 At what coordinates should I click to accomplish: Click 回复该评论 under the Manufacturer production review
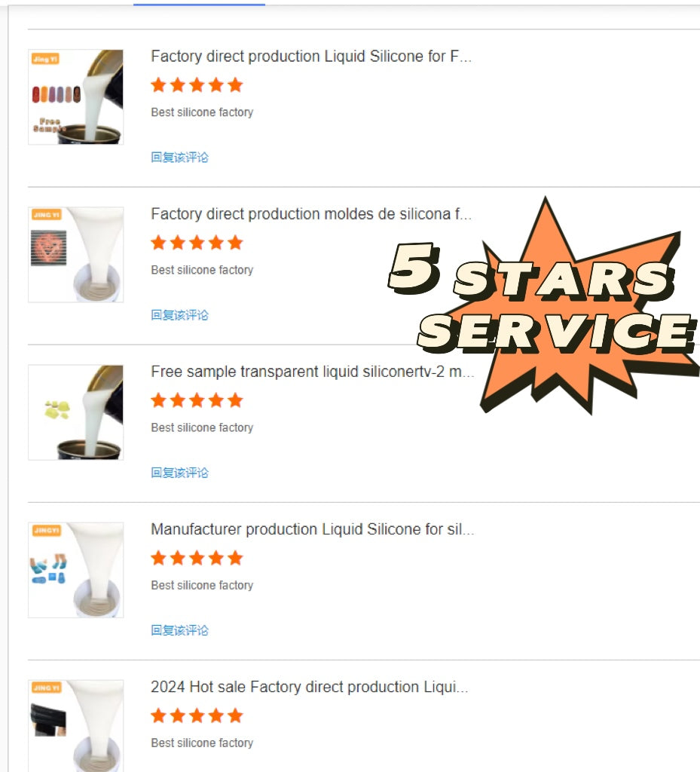point(179,630)
